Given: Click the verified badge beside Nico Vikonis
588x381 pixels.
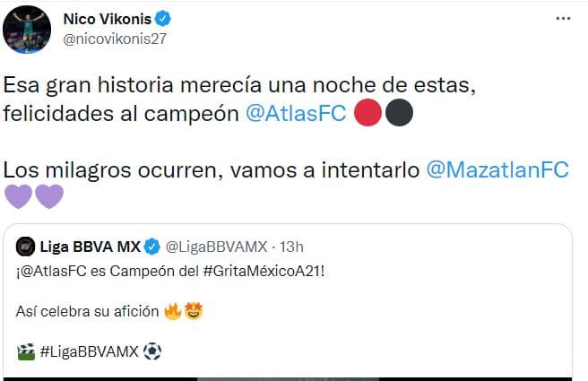Looking at the screenshot, I should click(163, 19).
